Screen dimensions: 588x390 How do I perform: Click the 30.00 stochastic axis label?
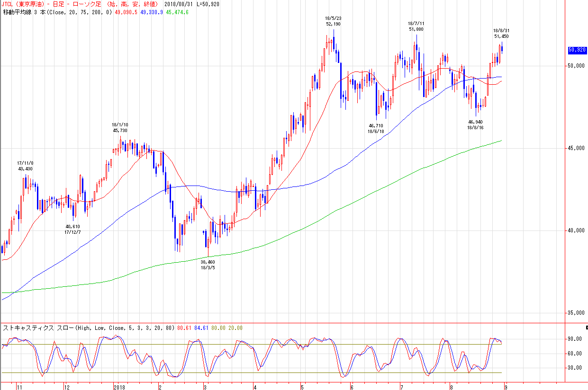tap(575, 368)
